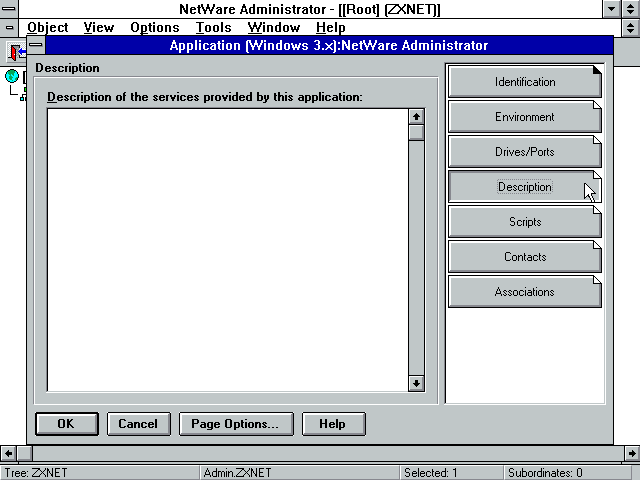Open the Window menu
The height and width of the screenshot is (480, 640).
[273, 27]
